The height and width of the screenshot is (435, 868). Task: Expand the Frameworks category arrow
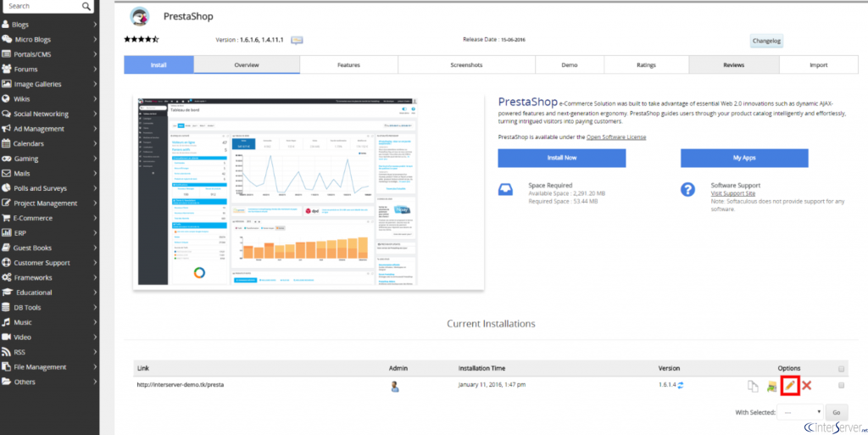[95, 277]
